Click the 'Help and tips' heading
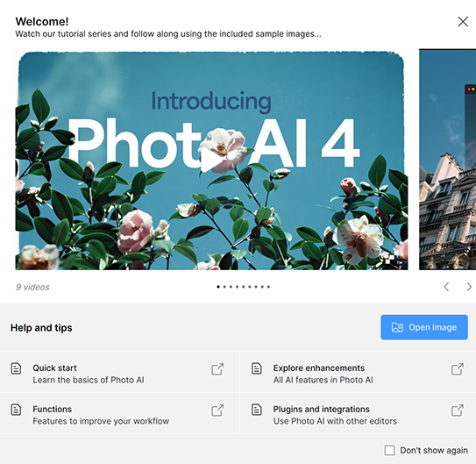476x464 pixels. 41,328
